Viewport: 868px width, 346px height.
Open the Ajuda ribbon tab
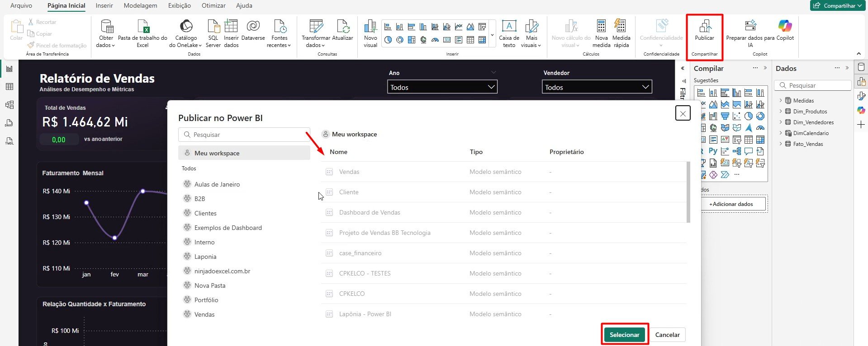coord(244,5)
